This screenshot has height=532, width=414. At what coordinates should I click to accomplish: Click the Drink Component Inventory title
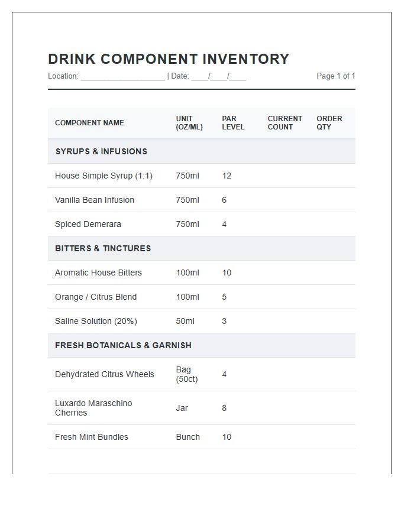pyautogui.click(x=169, y=59)
